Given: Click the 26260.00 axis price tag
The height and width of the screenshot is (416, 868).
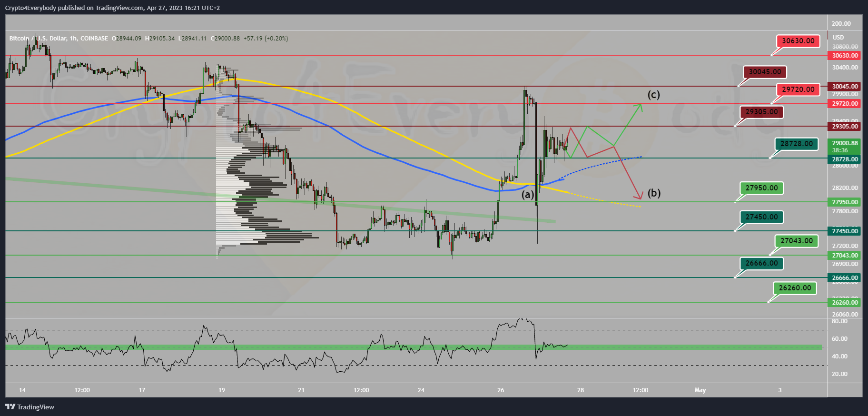Looking at the screenshot, I should click(x=845, y=303).
